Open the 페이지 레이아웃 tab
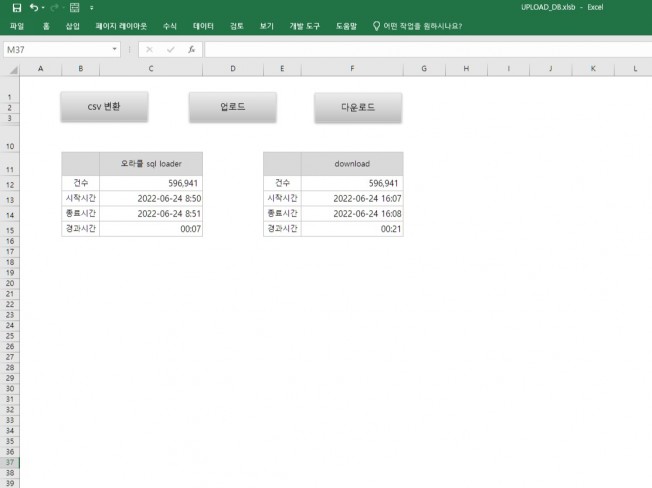This screenshot has width=652, height=488. pos(121,26)
